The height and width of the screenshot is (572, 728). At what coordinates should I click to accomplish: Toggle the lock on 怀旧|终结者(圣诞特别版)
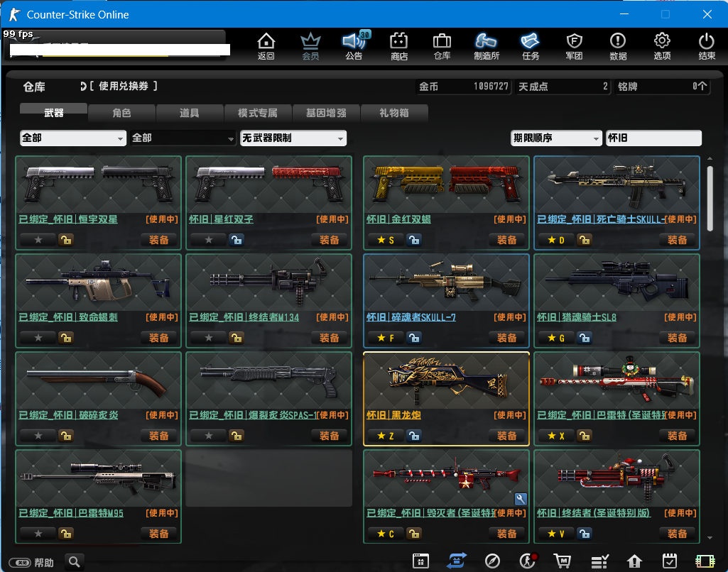585,534
